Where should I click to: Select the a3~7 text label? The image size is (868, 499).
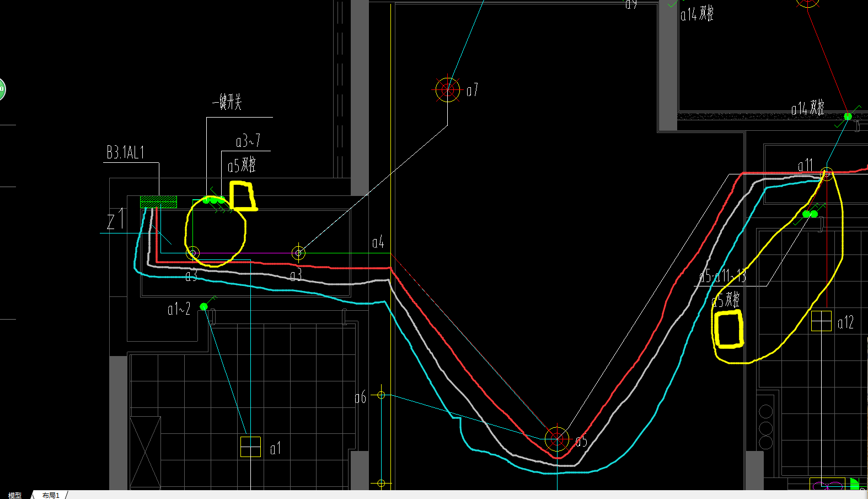pyautogui.click(x=248, y=141)
